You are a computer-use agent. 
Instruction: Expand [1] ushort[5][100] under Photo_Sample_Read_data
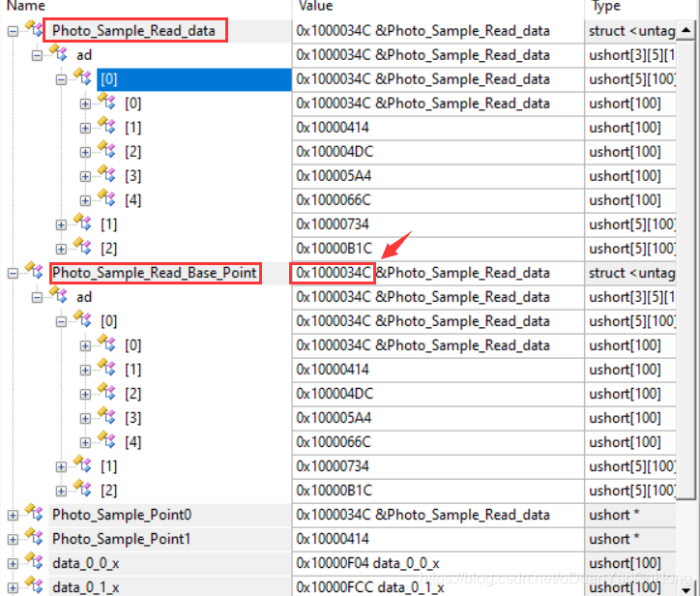click(61, 224)
